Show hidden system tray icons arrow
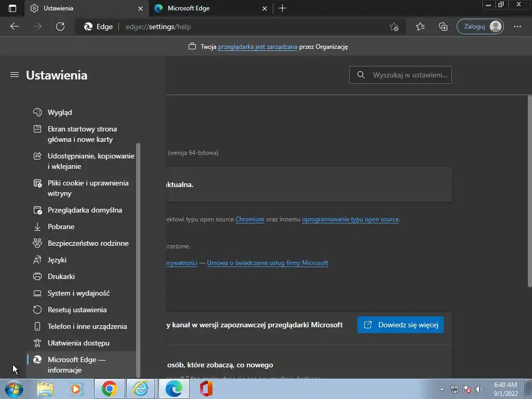 tap(442, 389)
